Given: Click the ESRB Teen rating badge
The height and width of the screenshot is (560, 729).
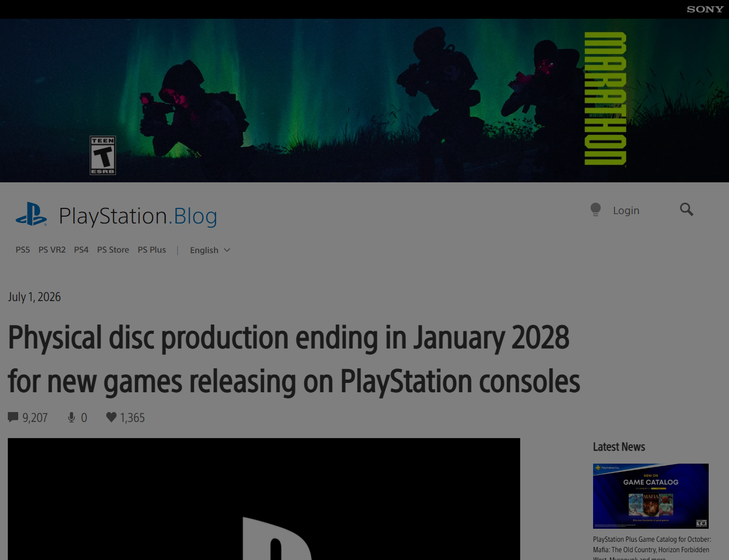Looking at the screenshot, I should click(103, 155).
